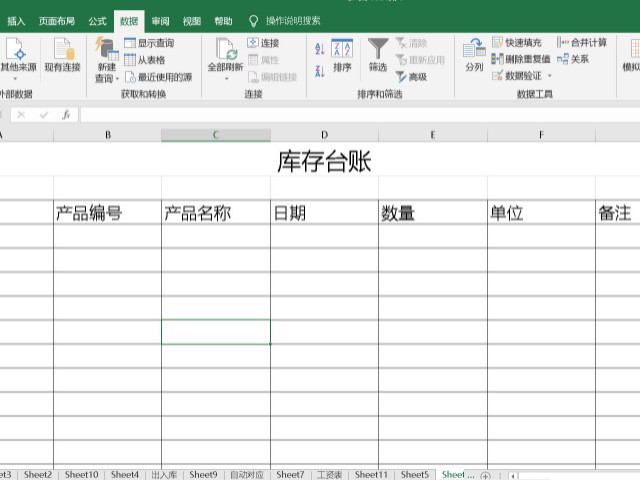640x480 pixels.
Task: Open 最近使用的源 recent sources
Action: pyautogui.click(x=158, y=77)
